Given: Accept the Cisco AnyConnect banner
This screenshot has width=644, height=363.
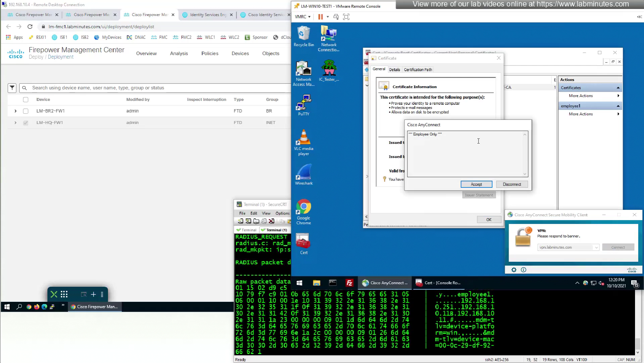Looking at the screenshot, I should click(x=476, y=184).
